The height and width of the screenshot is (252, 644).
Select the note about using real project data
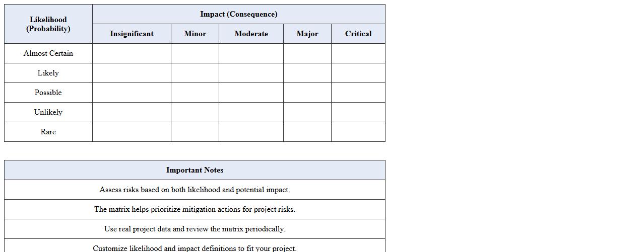[195, 229]
